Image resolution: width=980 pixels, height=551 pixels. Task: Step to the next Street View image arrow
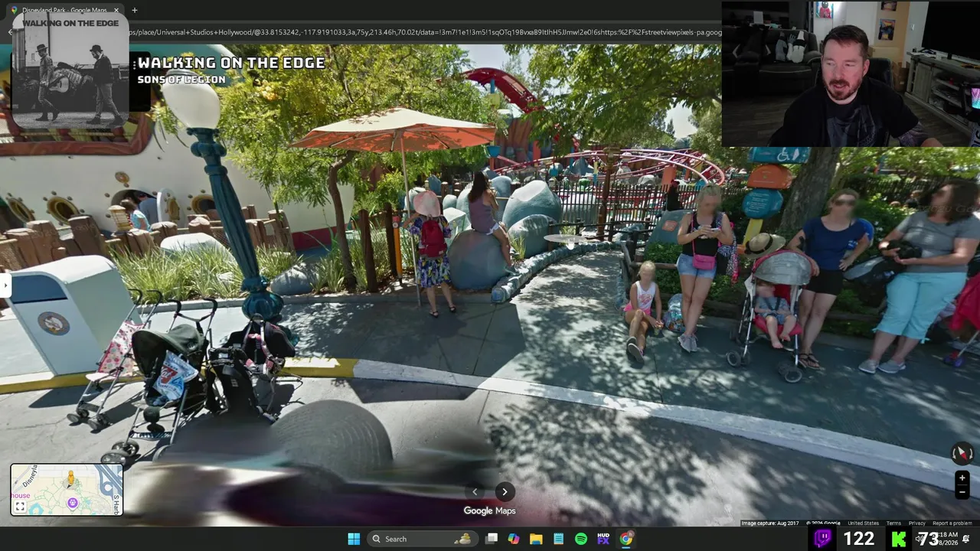(x=505, y=492)
